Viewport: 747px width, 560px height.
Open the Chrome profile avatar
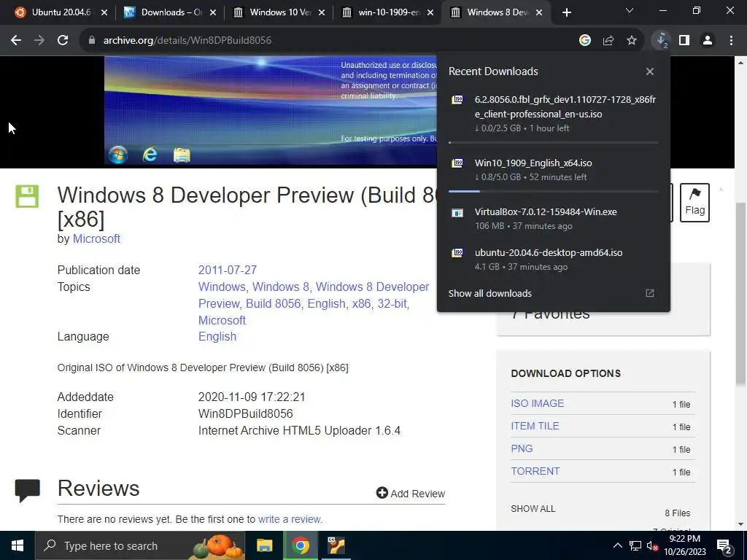(708, 41)
